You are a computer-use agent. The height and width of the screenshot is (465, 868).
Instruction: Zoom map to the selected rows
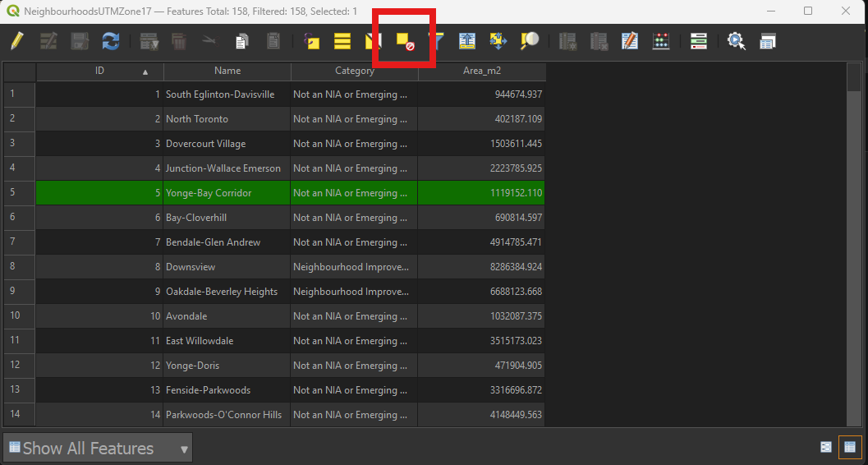(x=530, y=41)
